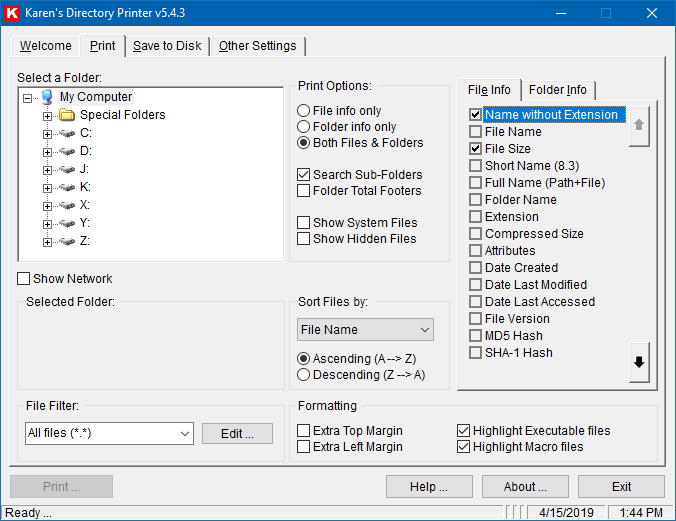
Task: Enable Show Hidden Files
Action: (304, 239)
